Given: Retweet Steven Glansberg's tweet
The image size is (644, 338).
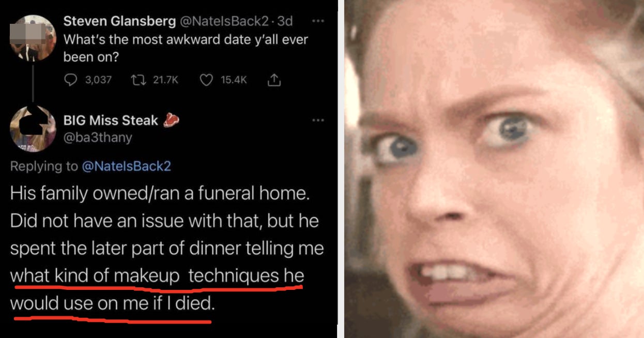Looking at the screenshot, I should [139, 80].
